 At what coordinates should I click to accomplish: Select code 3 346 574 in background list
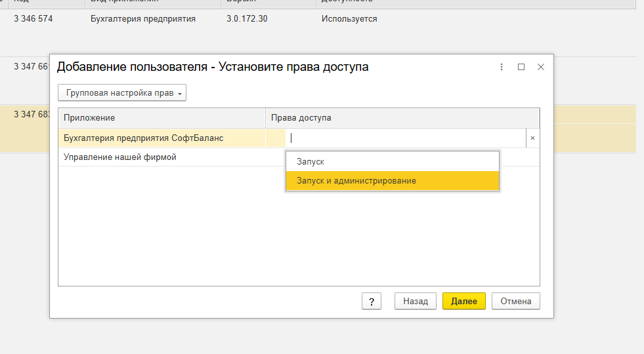click(33, 19)
